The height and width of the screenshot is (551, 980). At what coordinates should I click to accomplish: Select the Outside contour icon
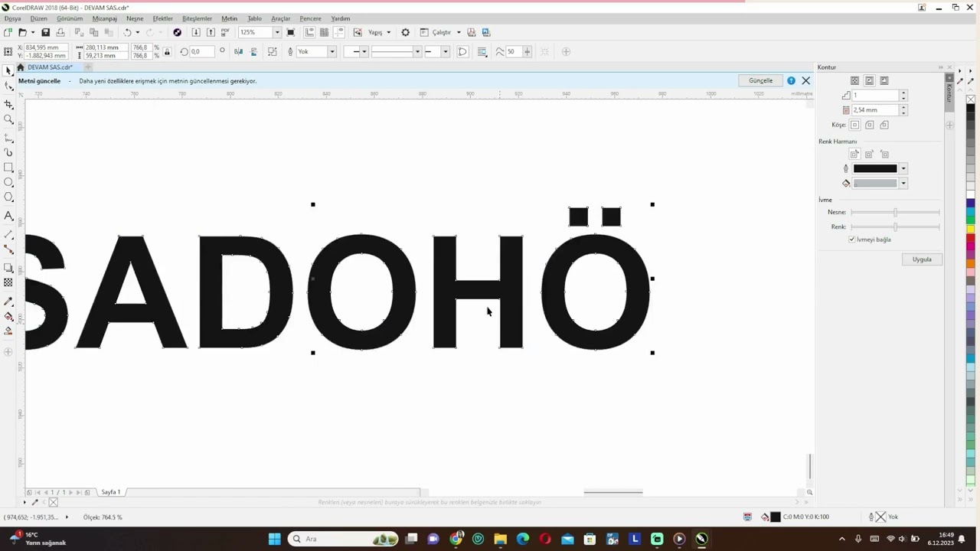pos(884,80)
